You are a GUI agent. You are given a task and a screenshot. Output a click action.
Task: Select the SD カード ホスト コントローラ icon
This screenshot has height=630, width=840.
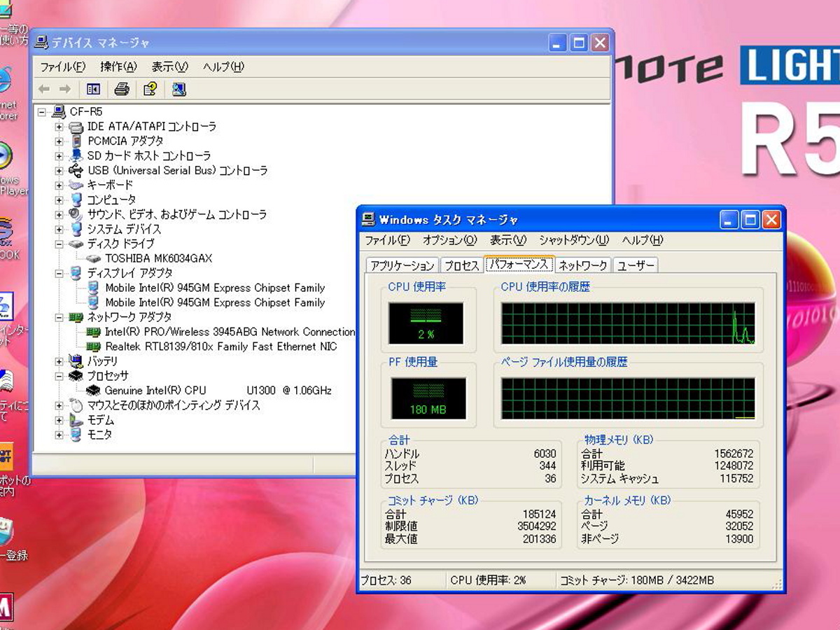pyautogui.click(x=76, y=156)
